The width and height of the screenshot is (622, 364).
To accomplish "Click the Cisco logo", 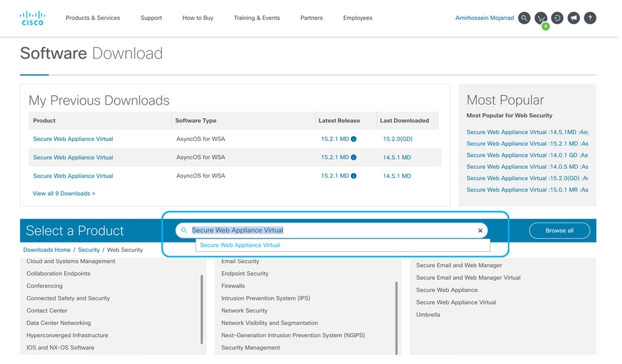I will point(32,18).
